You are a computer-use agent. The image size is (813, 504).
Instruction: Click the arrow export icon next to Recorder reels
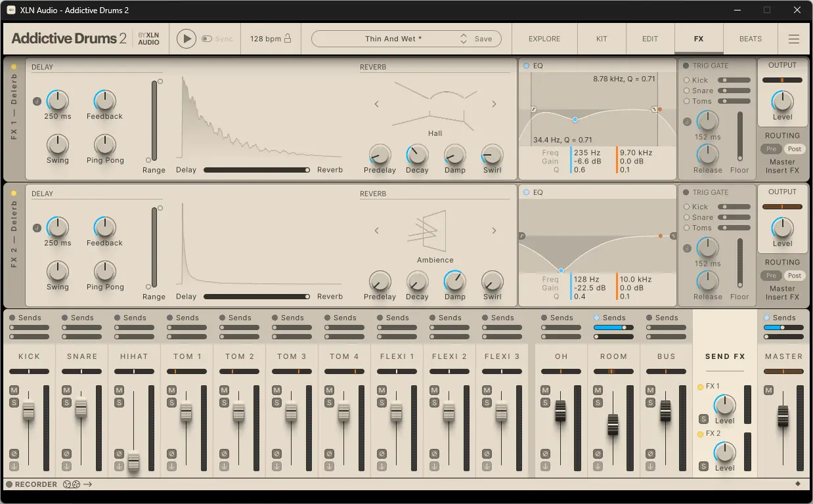[x=87, y=484]
